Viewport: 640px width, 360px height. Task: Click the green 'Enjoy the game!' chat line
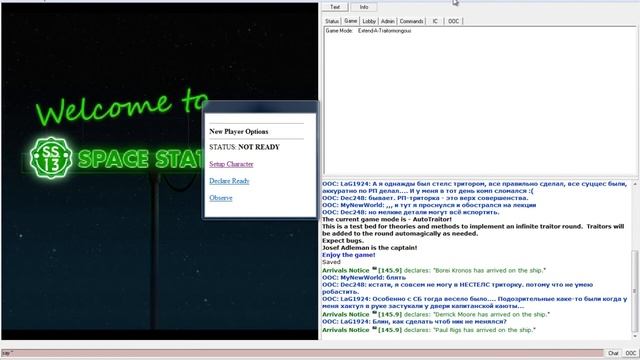coord(349,255)
